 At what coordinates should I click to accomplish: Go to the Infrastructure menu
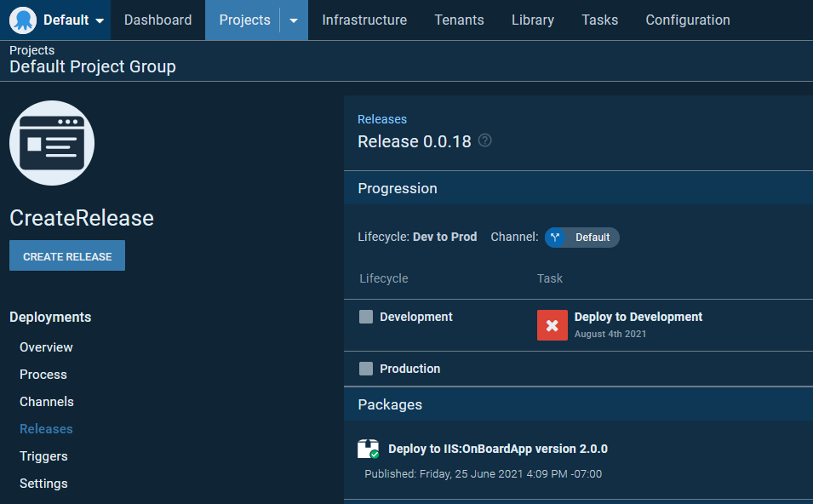click(x=364, y=20)
